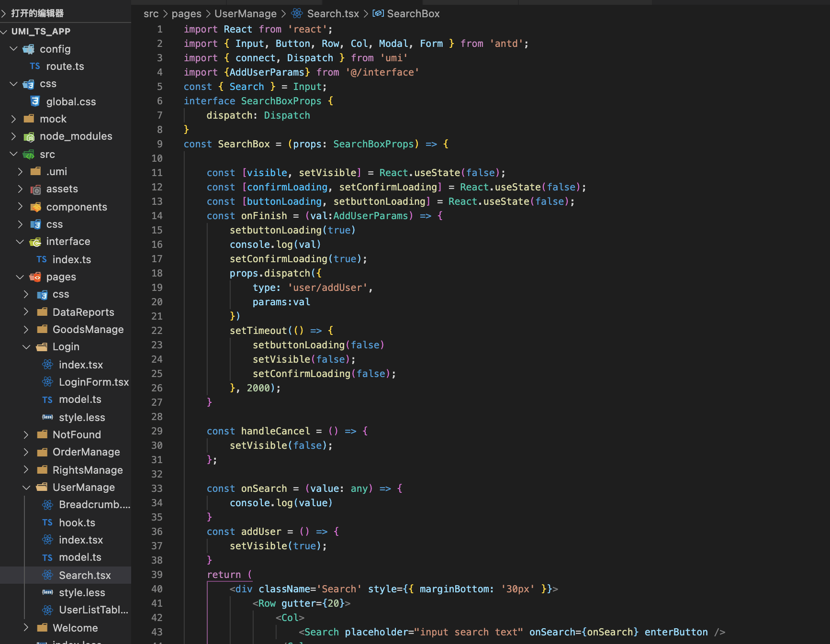Collapse the Login folder chevron
The image size is (830, 644).
26,347
